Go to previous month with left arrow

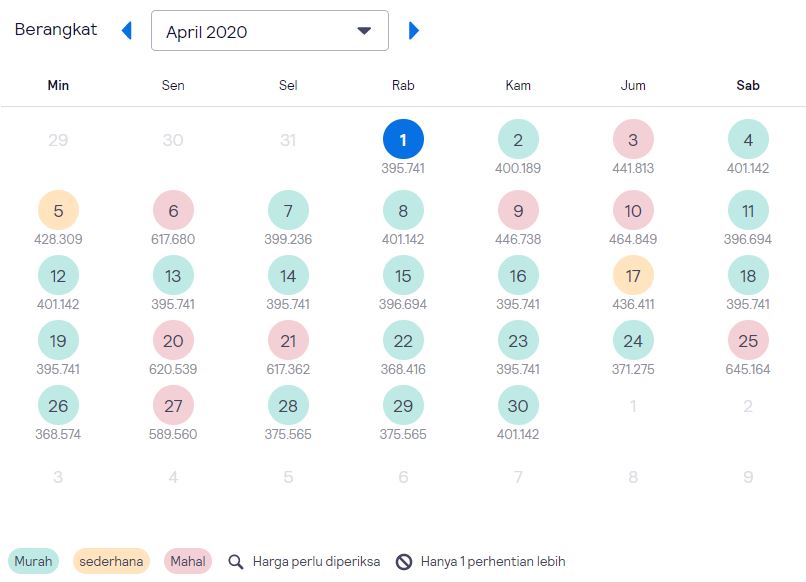pos(127,31)
